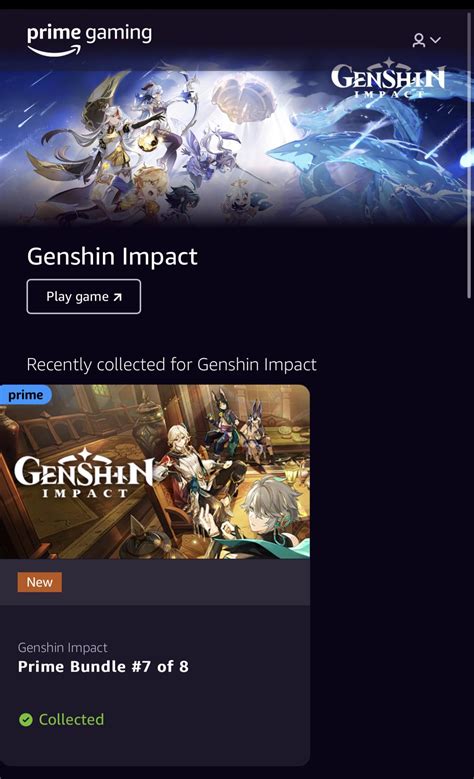Screen dimensions: 474x779
Task: Open the Prime Bundle #7 of 8 title
Action: [x=103, y=666]
